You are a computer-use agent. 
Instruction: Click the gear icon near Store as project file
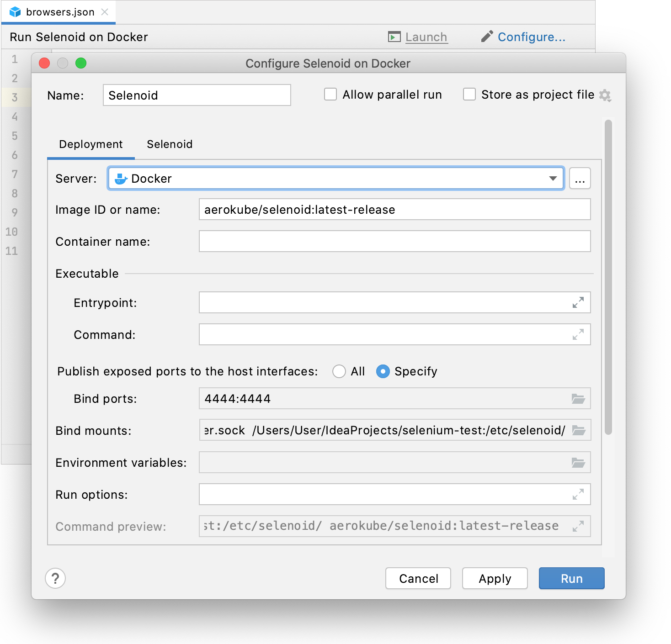[x=606, y=95]
